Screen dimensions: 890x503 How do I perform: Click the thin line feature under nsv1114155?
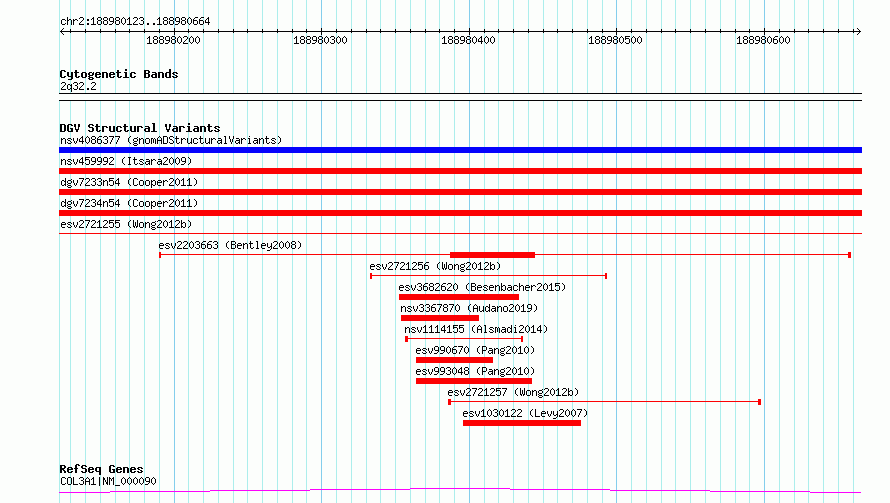point(464,339)
